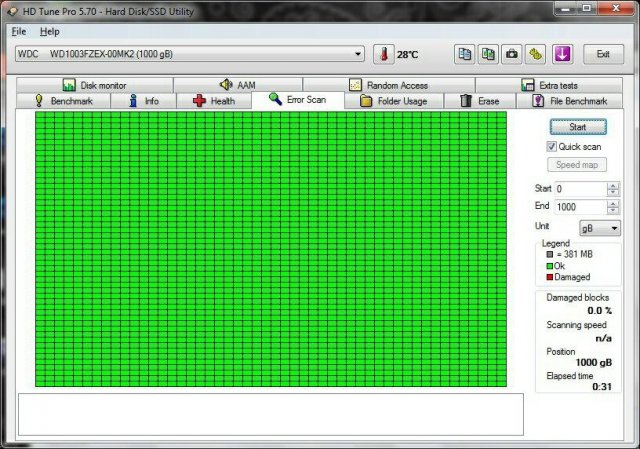Click the Exit button
Screen dimensions: 640x449
[603, 54]
